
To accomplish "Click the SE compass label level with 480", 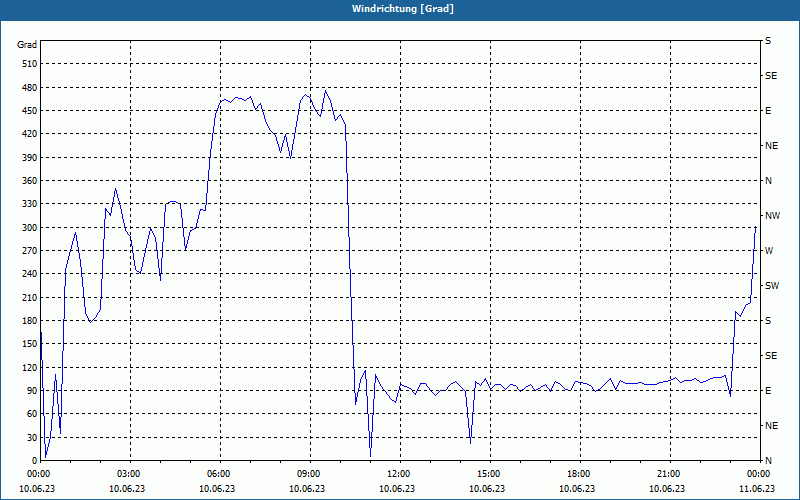I will [771, 76].
